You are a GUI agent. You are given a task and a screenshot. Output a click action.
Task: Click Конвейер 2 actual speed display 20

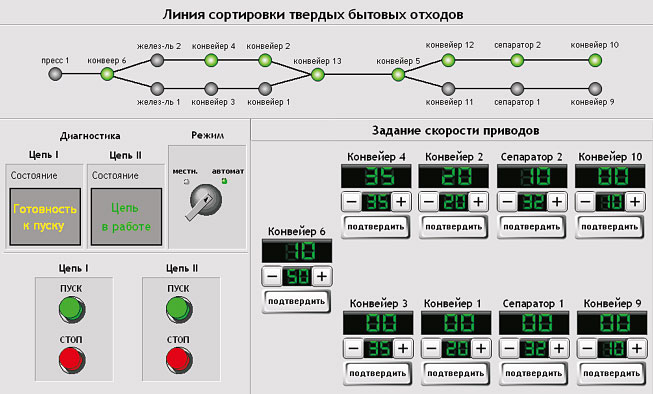coord(454,176)
